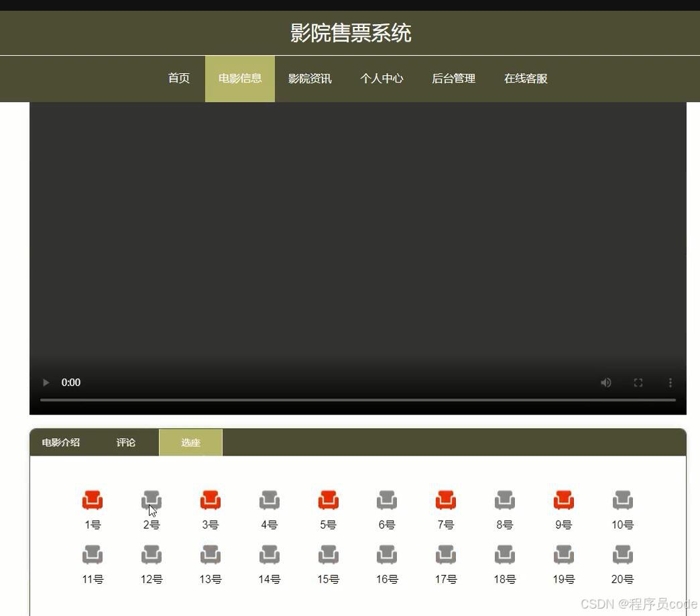
Task: Go to 后台管理
Action: click(x=453, y=78)
